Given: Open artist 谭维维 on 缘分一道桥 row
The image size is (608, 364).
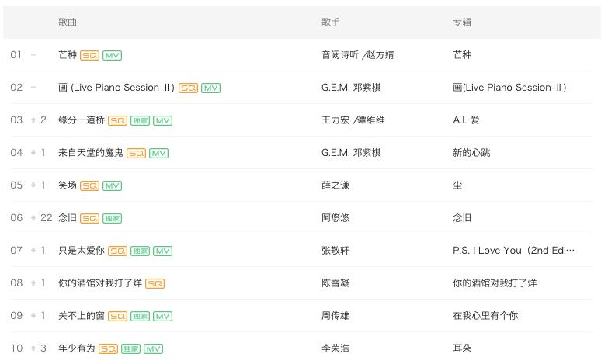Looking at the screenshot, I should click(x=370, y=120).
